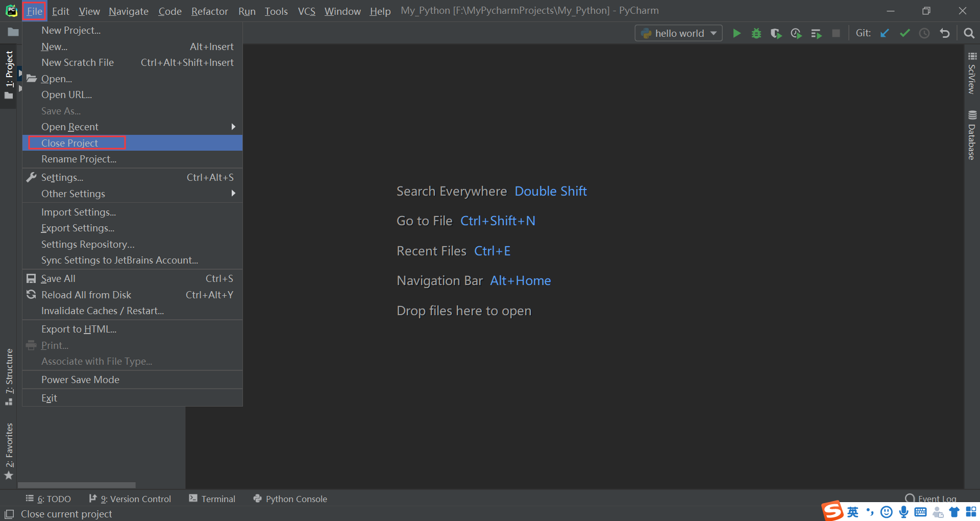The image size is (980, 521).
Task: Open Search Everywhere with the magnifier icon
Action: click(x=969, y=33)
